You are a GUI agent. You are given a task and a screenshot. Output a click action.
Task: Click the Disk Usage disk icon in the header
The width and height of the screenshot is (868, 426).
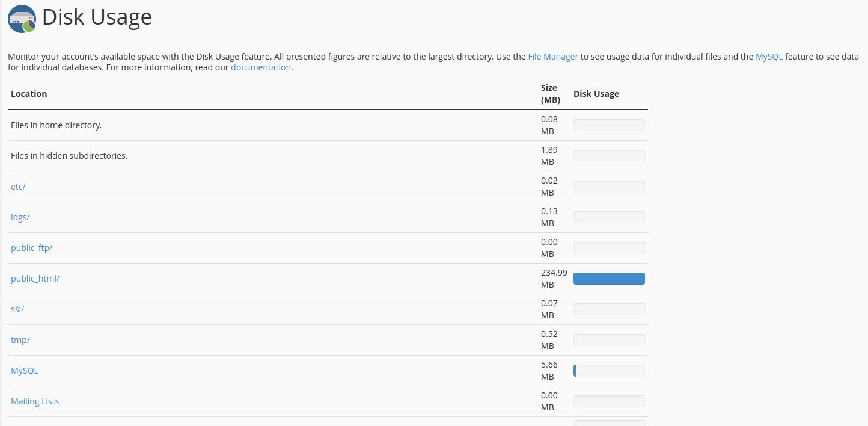coord(20,19)
